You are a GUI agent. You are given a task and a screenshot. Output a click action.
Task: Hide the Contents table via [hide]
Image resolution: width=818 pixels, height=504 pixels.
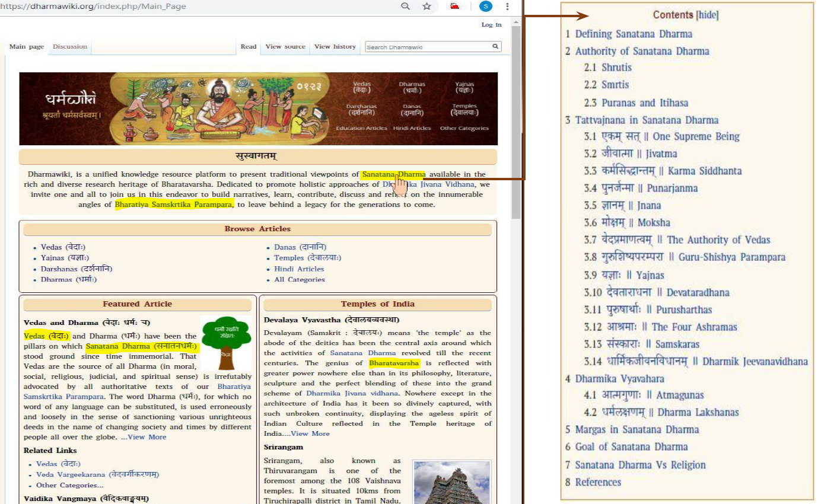click(x=707, y=15)
